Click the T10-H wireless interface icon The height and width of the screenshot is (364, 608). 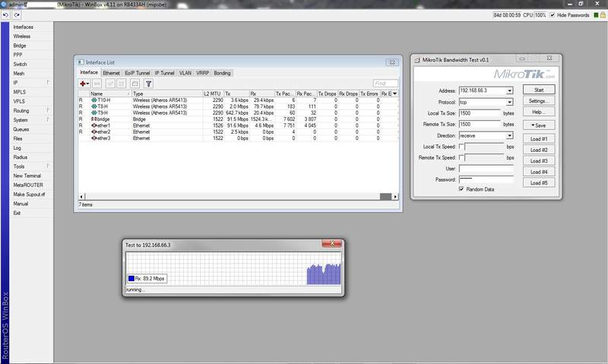(x=93, y=100)
